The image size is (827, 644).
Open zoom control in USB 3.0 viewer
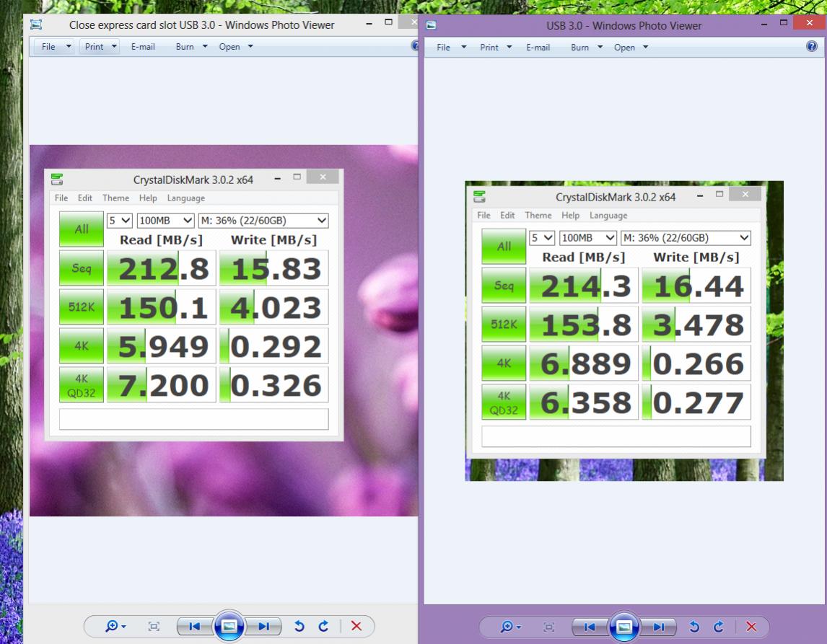pyautogui.click(x=510, y=627)
